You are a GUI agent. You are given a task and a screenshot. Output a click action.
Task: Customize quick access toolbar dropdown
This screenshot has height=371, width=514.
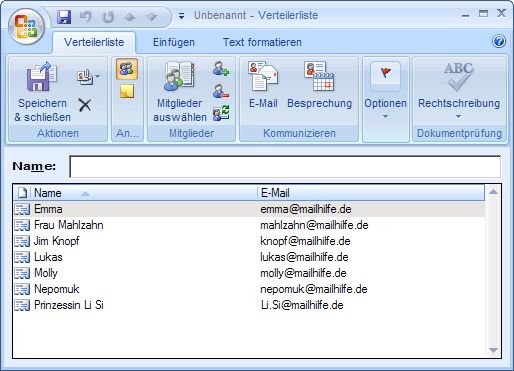pyautogui.click(x=181, y=16)
